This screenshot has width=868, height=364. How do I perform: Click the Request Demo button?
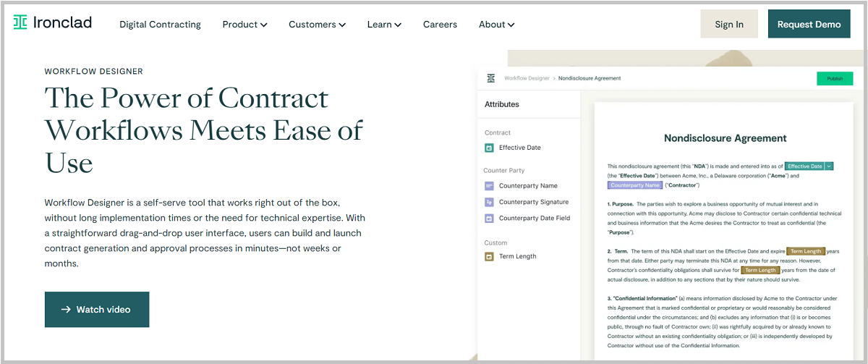click(809, 24)
